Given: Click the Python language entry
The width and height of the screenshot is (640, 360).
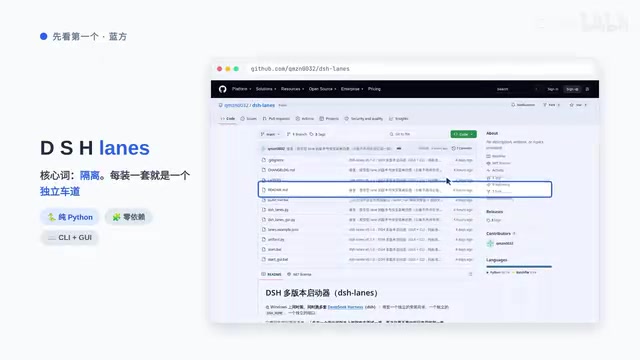Looking at the screenshot, I should pyautogui.click(x=498, y=272).
